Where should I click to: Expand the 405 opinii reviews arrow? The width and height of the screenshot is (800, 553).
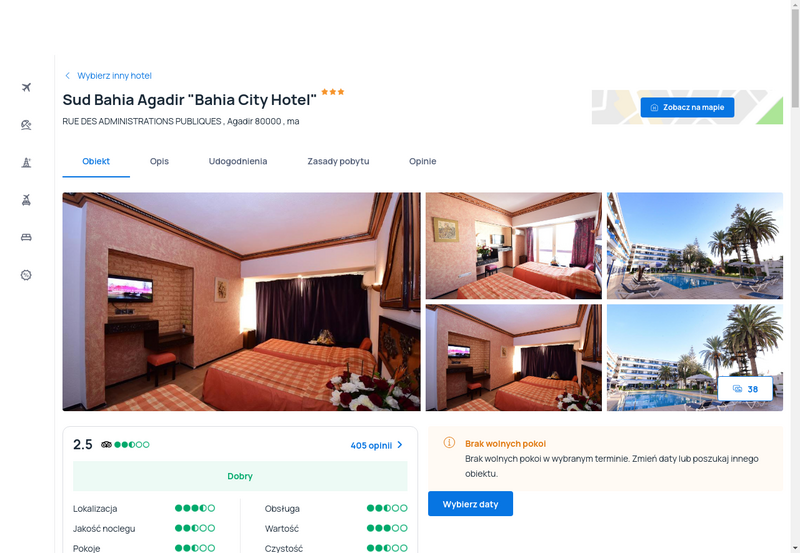point(400,445)
